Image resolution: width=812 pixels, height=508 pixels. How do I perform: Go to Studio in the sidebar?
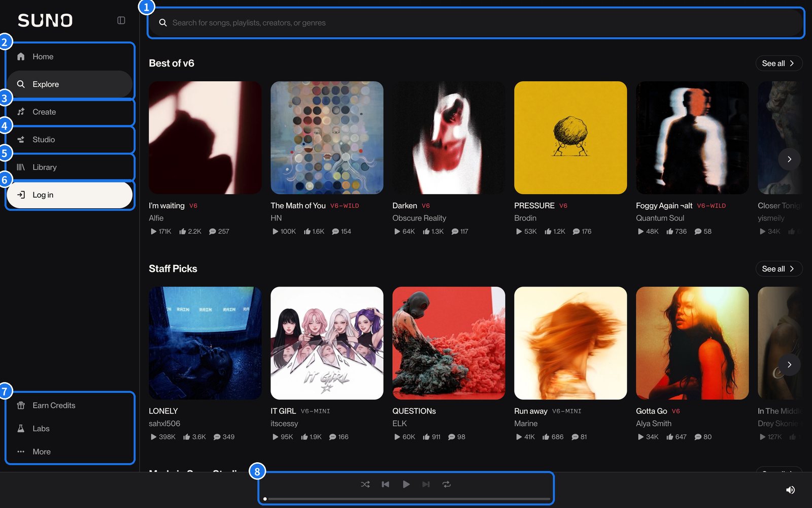[70, 139]
